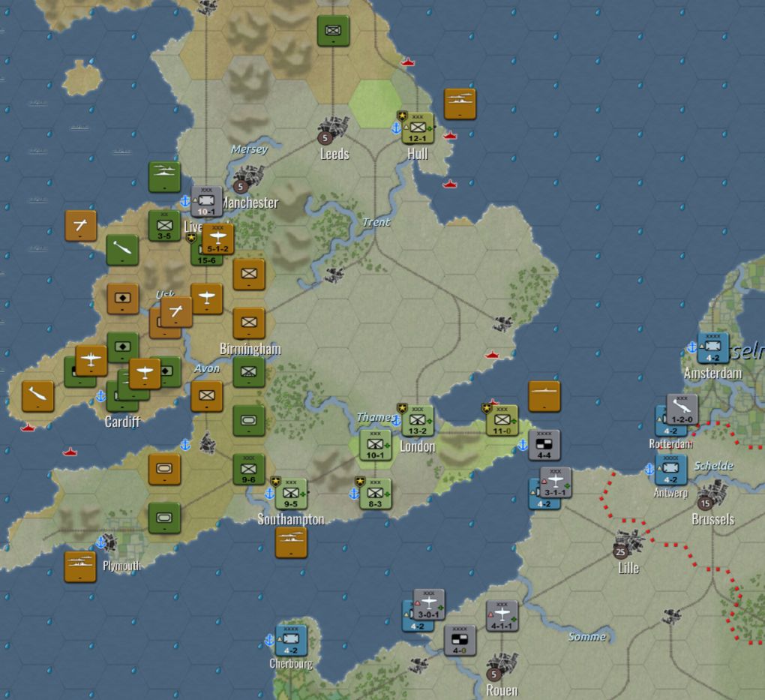Select the 9-5 infantry unit at Southampton
The image size is (765, 700).
[291, 494]
